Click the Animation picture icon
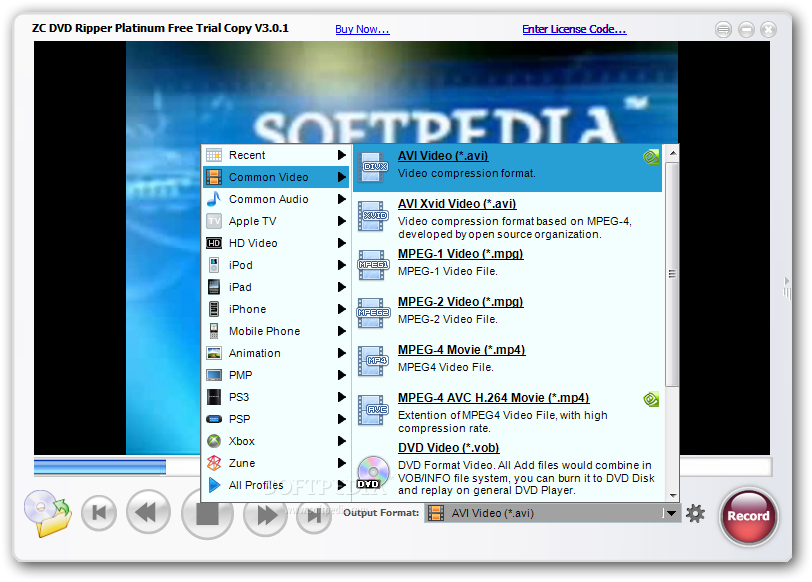The width and height of the screenshot is (812, 582). [214, 353]
